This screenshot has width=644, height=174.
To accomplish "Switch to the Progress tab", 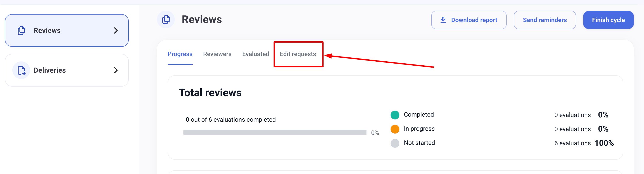I will tap(180, 54).
